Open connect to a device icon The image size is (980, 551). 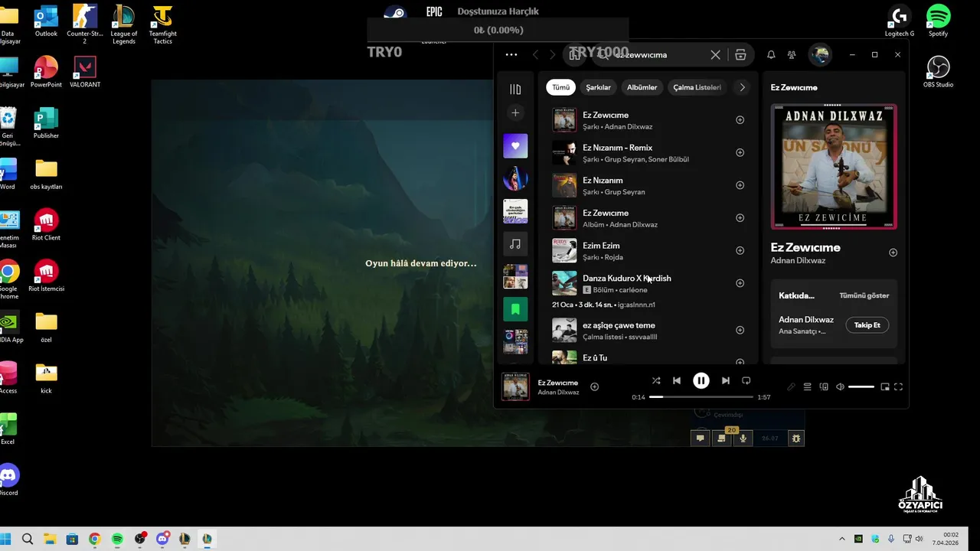coord(824,387)
